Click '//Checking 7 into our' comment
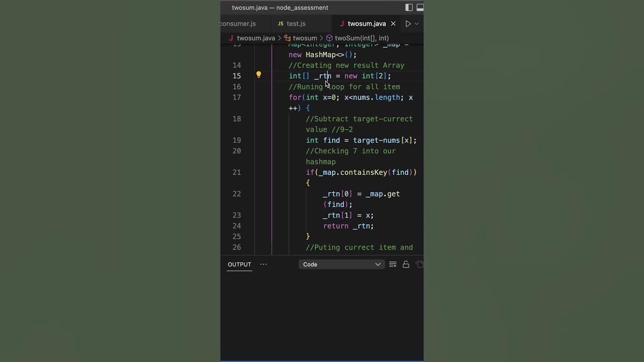This screenshot has width=644, height=362. (x=351, y=151)
